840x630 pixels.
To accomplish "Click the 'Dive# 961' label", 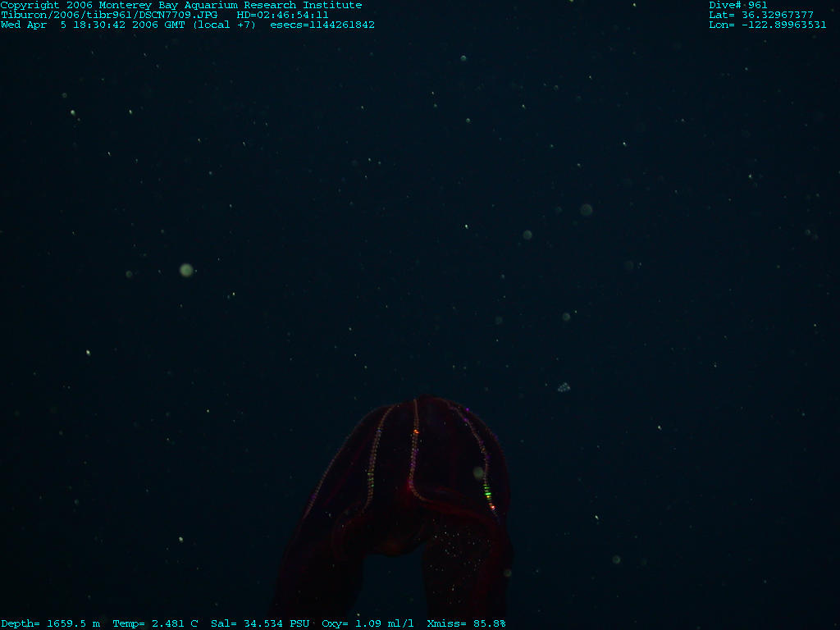I will pyautogui.click(x=738, y=6).
